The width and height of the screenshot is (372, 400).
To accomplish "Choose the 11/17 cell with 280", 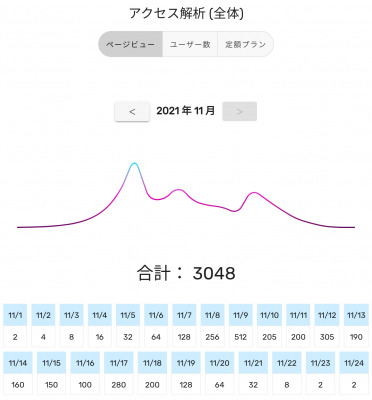I will point(119,374).
